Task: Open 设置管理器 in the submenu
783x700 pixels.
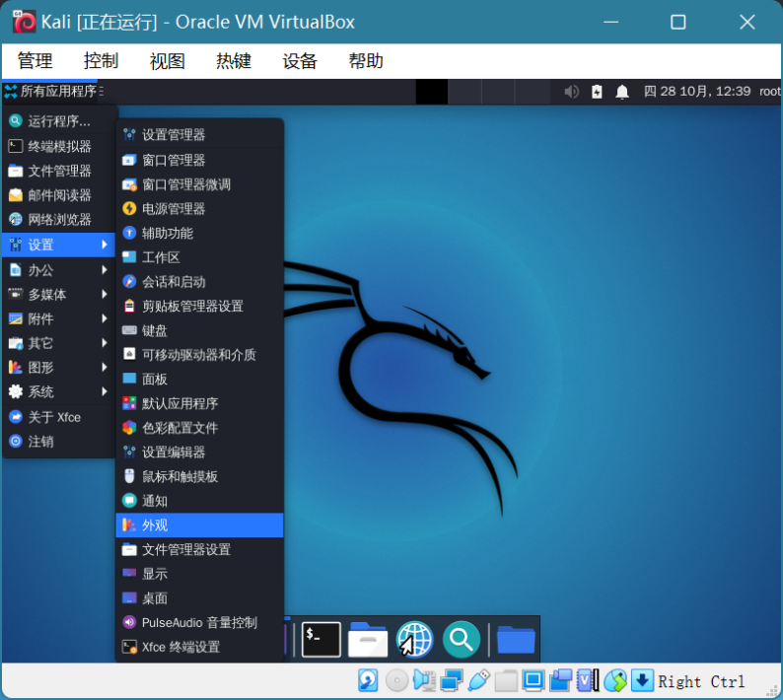Action: pos(200,134)
